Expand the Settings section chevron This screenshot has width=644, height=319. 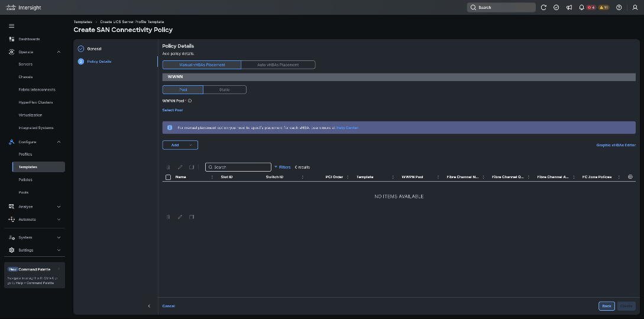pyautogui.click(x=59, y=250)
